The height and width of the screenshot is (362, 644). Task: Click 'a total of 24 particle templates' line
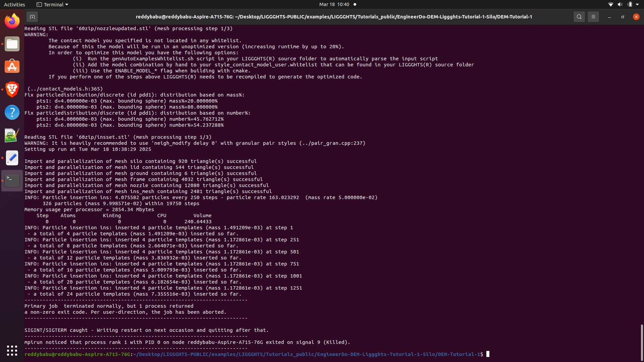pos(135,294)
